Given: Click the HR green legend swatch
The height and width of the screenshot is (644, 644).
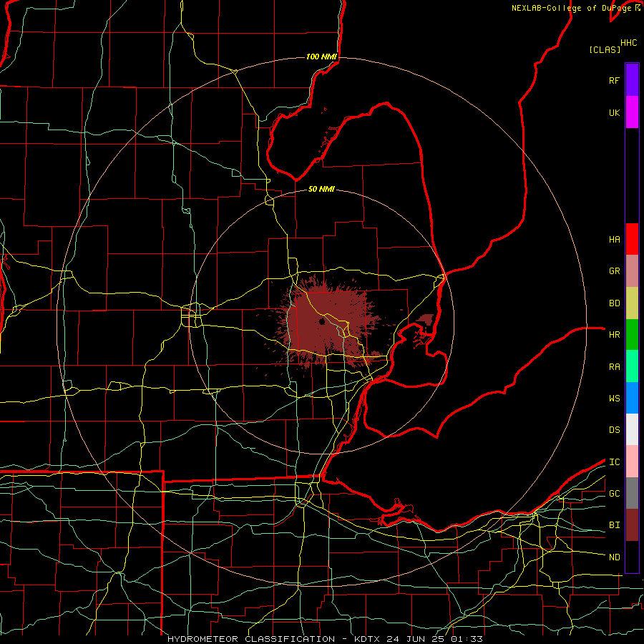Looking at the screenshot, I should (632, 335).
